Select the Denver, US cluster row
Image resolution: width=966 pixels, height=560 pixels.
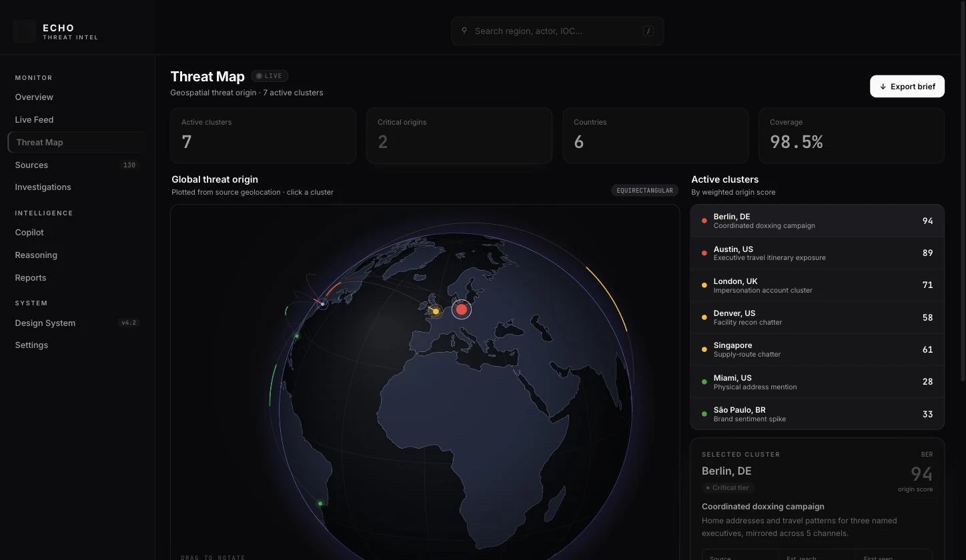817,317
